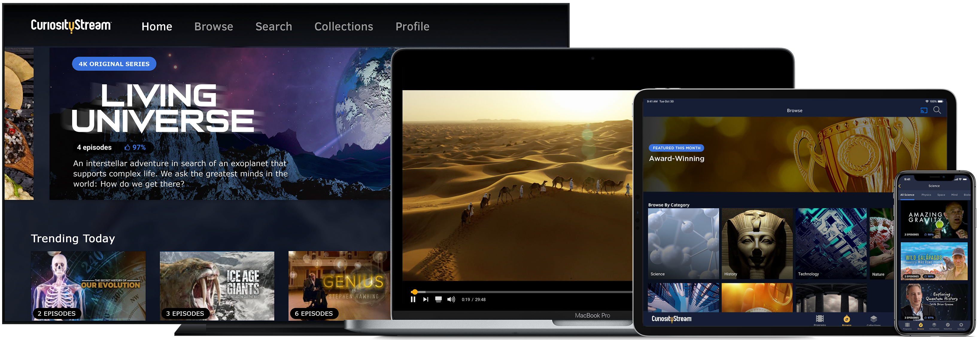Click the cast screen icon in MacBook player
Image resolution: width=980 pixels, height=340 pixels.
pos(438,300)
